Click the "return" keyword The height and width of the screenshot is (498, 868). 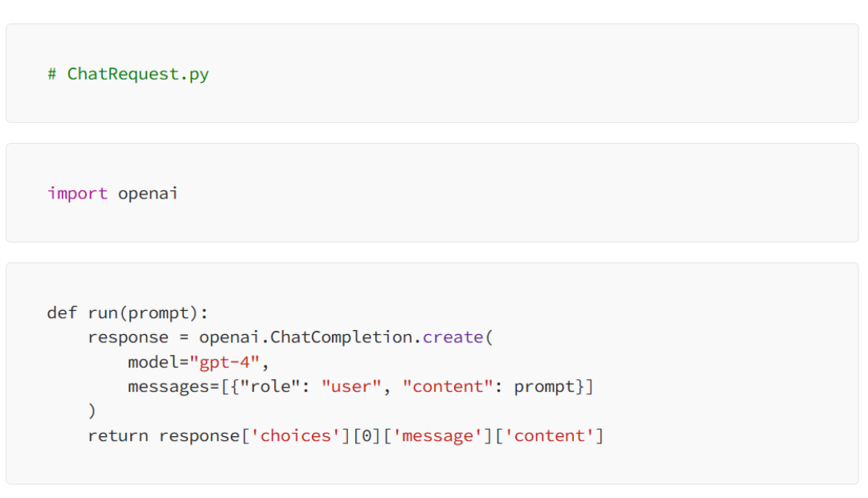click(x=117, y=436)
